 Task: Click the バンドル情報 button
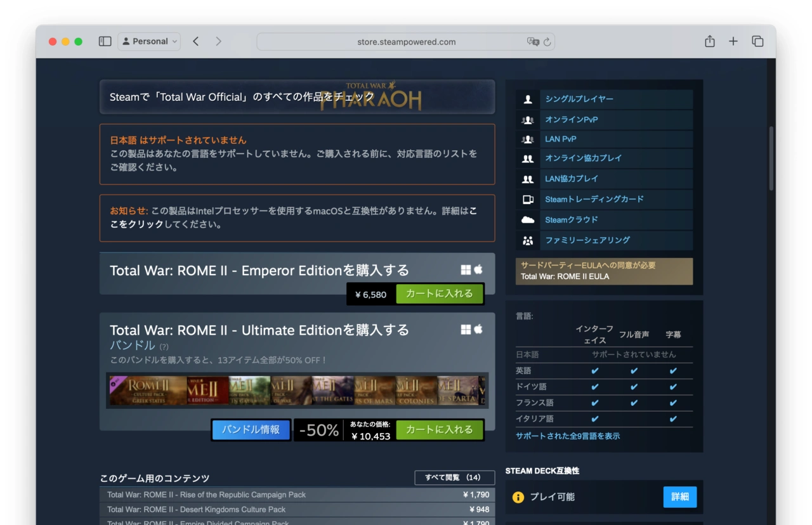click(x=251, y=429)
